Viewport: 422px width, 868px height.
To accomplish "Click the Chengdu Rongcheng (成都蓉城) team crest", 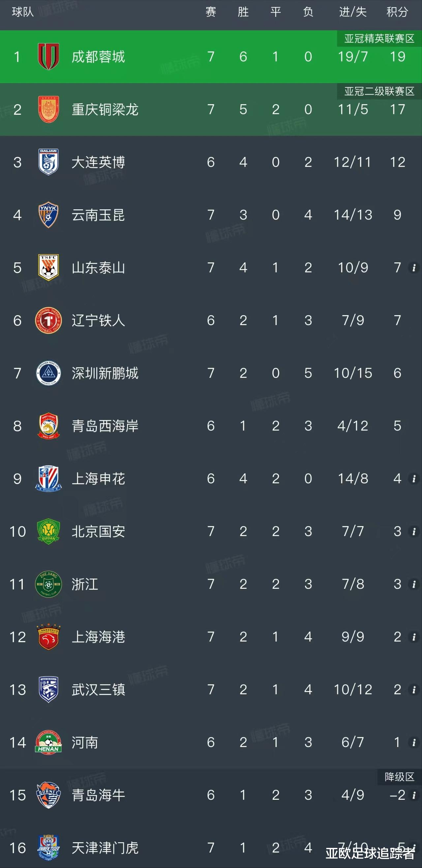I will pos(48,57).
